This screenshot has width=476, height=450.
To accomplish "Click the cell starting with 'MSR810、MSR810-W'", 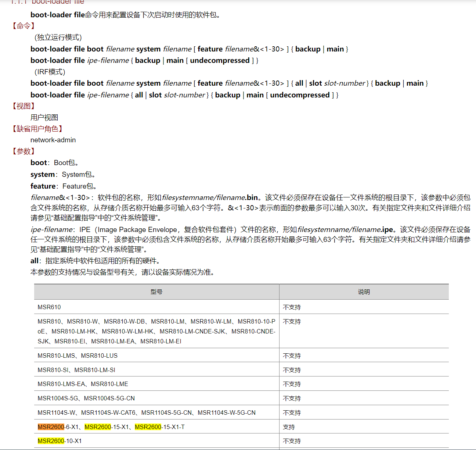I will point(156,331).
